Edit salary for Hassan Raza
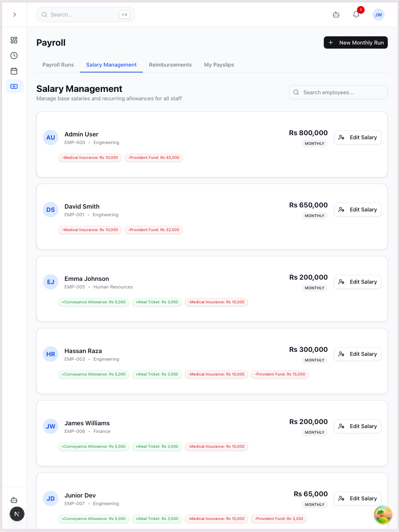 click(357, 354)
